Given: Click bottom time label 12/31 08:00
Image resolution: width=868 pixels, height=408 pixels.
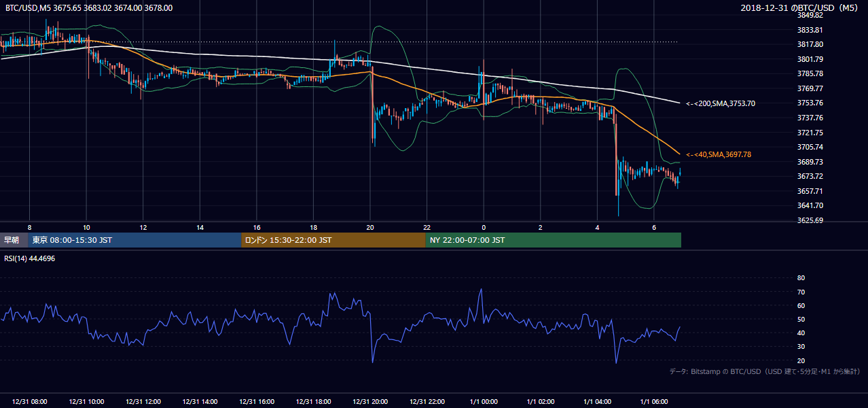Looking at the screenshot, I should (29, 402).
